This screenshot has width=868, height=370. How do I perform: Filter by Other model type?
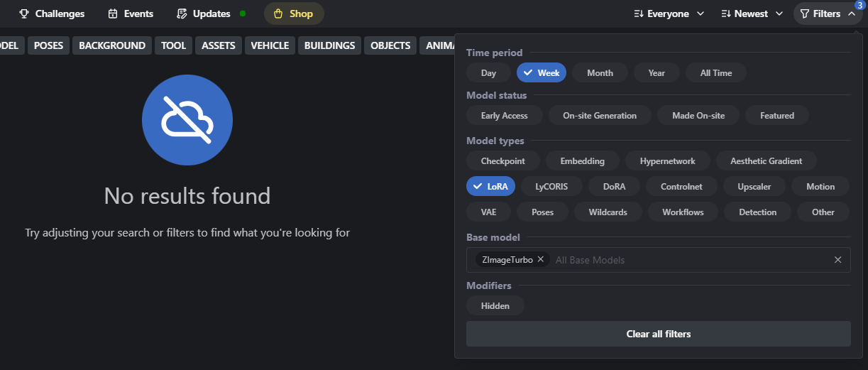[823, 212]
